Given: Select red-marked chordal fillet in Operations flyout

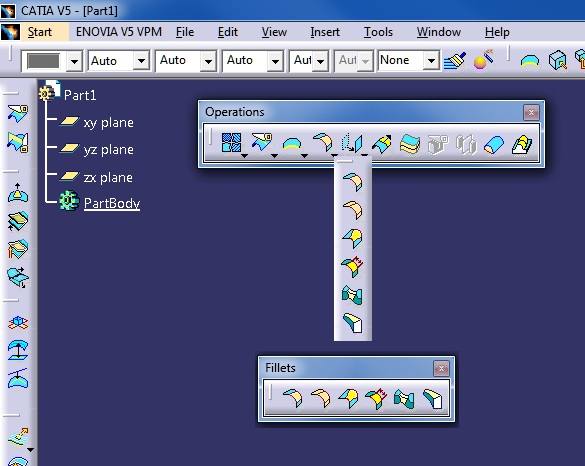Looking at the screenshot, I should (x=352, y=266).
